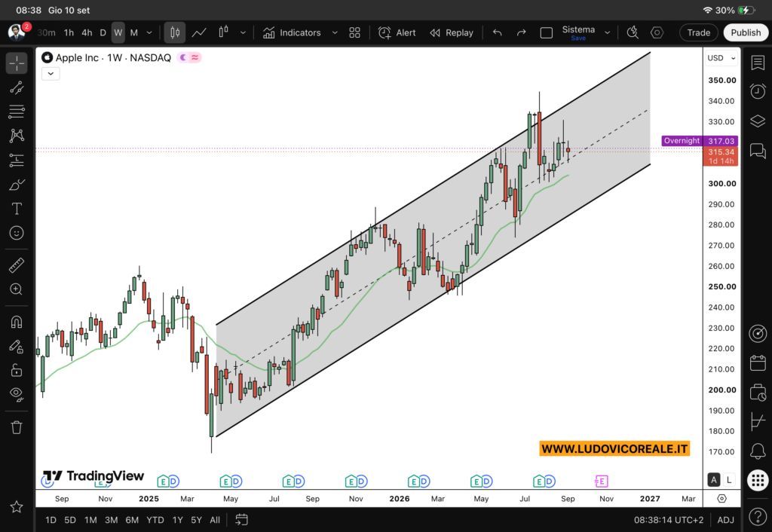Select the brush drawing tool
The height and width of the screenshot is (532, 772).
(17, 185)
